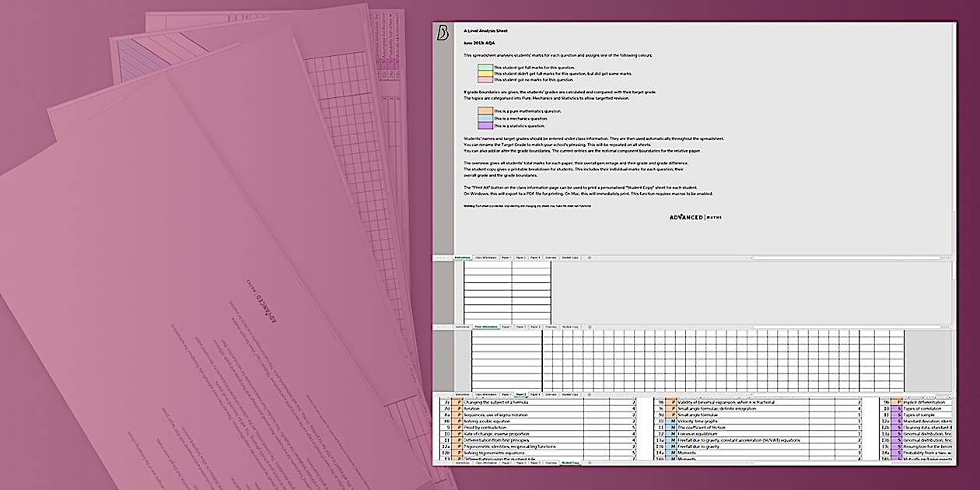This screenshot has width=980, height=490.
Task: Click the stylised B logo icon
Action: point(443,32)
